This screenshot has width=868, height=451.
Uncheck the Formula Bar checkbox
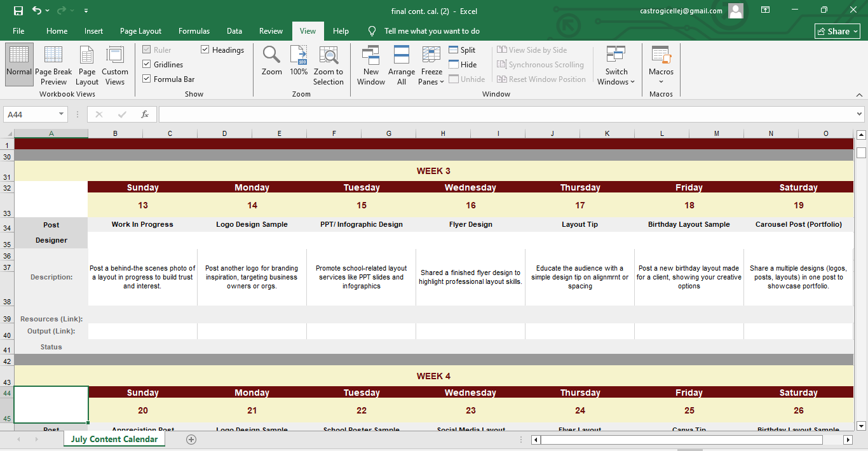click(147, 79)
